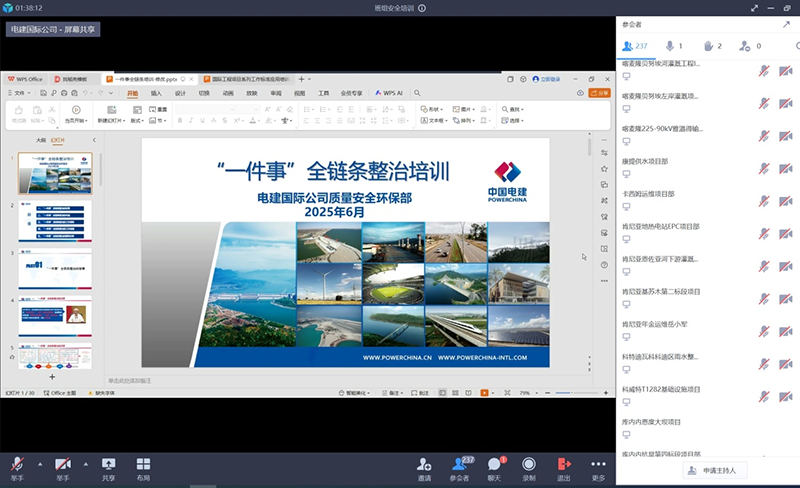The width and height of the screenshot is (800, 488).
Task: Start recording with the 录制 button
Action: click(529, 465)
